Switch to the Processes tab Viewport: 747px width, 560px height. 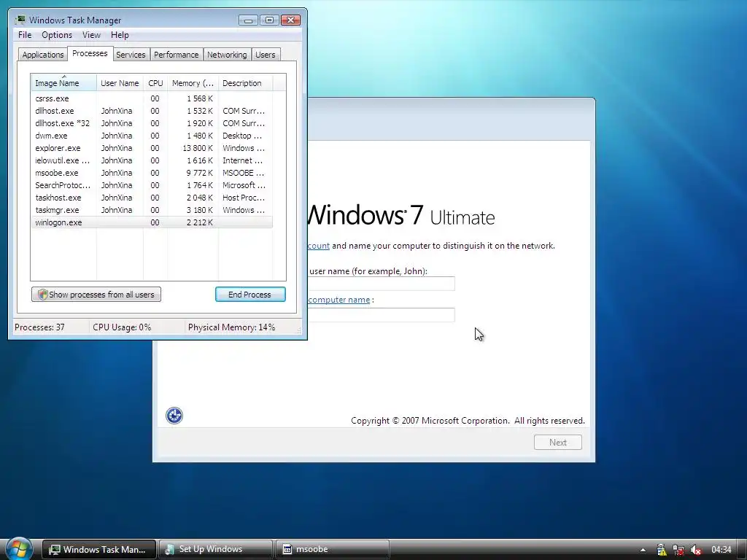[x=90, y=53]
